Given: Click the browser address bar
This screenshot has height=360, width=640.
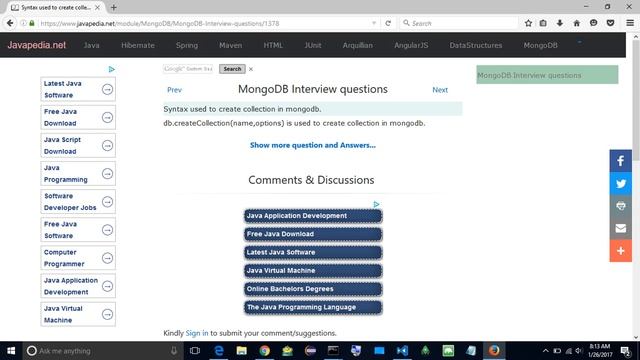Looking at the screenshot, I should click(x=204, y=23).
